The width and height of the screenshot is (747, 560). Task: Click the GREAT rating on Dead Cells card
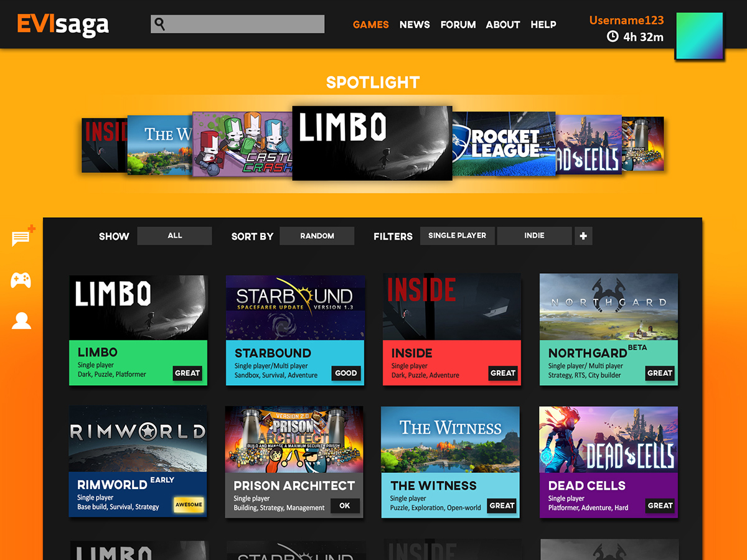click(x=660, y=506)
